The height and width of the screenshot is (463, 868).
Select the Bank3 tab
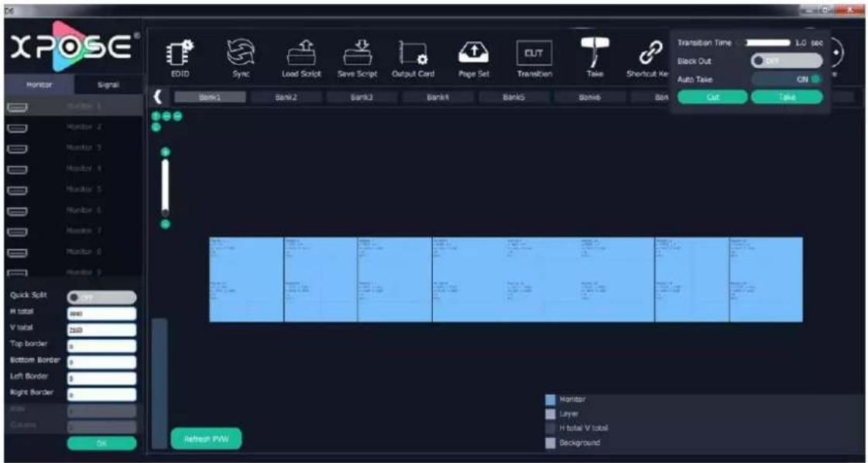coord(362,97)
